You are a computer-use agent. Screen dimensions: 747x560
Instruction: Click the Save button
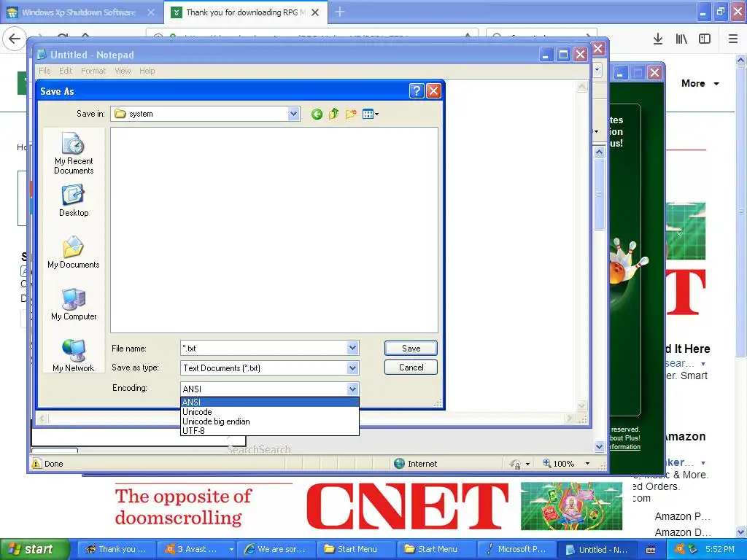pos(411,348)
